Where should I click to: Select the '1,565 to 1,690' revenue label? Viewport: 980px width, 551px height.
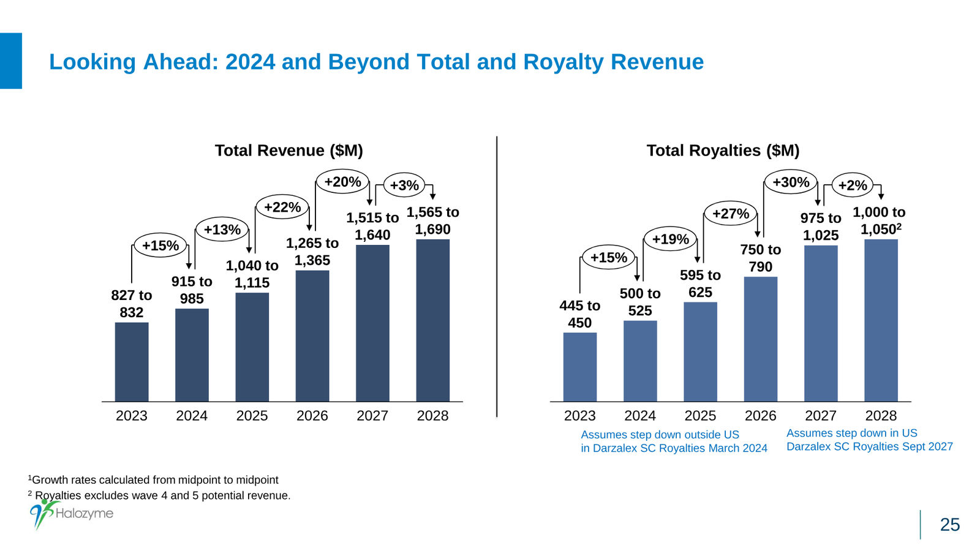pyautogui.click(x=432, y=220)
